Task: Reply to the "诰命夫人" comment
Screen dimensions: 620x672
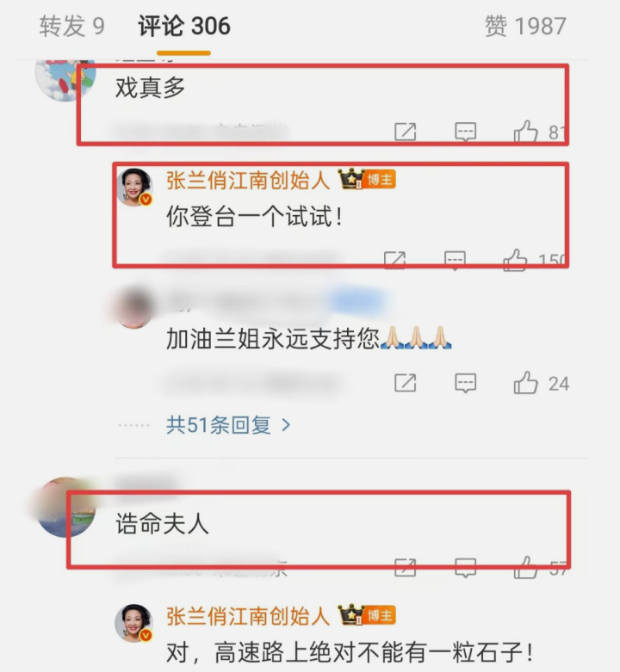Action: (465, 567)
